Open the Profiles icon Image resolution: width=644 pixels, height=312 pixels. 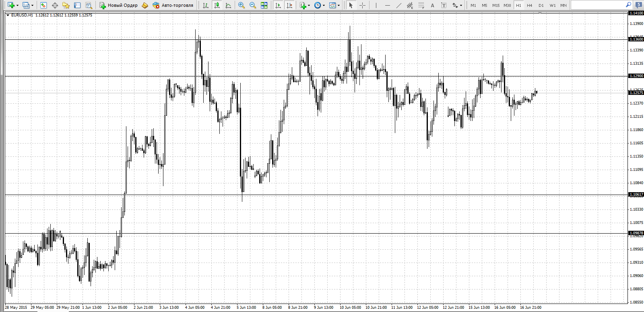[x=26, y=5]
